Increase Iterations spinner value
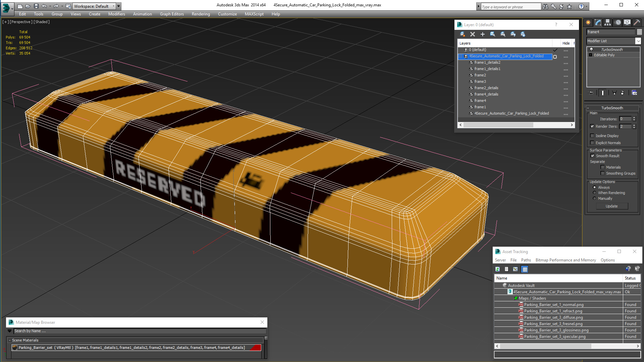644x362 pixels. [x=634, y=118]
